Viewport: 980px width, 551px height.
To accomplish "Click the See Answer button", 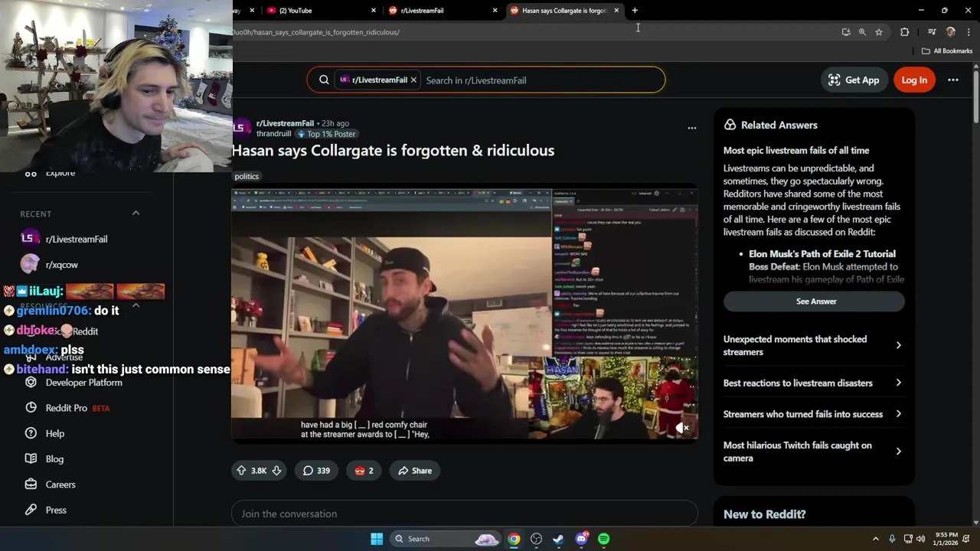I will [x=814, y=301].
